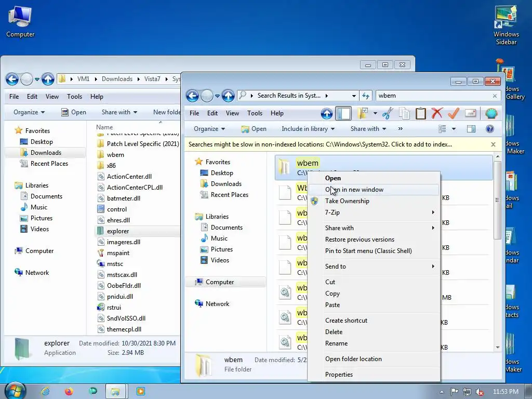The height and width of the screenshot is (399, 532).
Task: Go back in search results window
Action: coord(192,96)
